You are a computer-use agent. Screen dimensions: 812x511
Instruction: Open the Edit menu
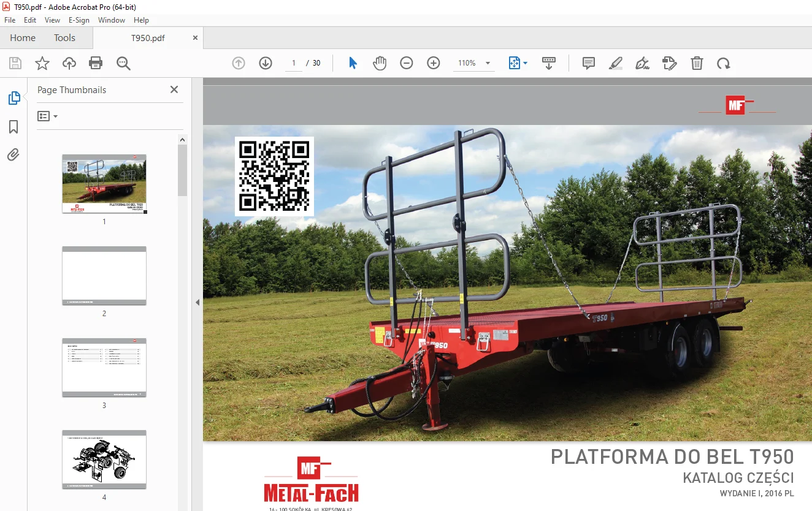(x=30, y=20)
